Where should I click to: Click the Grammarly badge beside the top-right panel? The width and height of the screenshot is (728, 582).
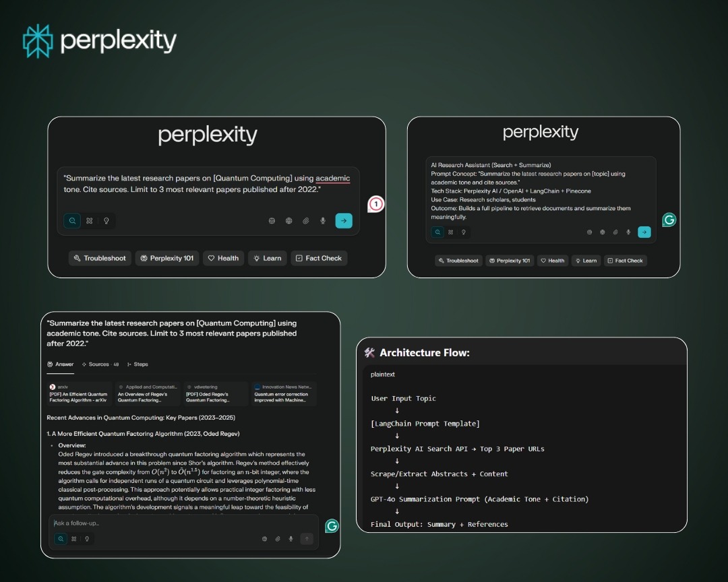pyautogui.click(x=669, y=220)
